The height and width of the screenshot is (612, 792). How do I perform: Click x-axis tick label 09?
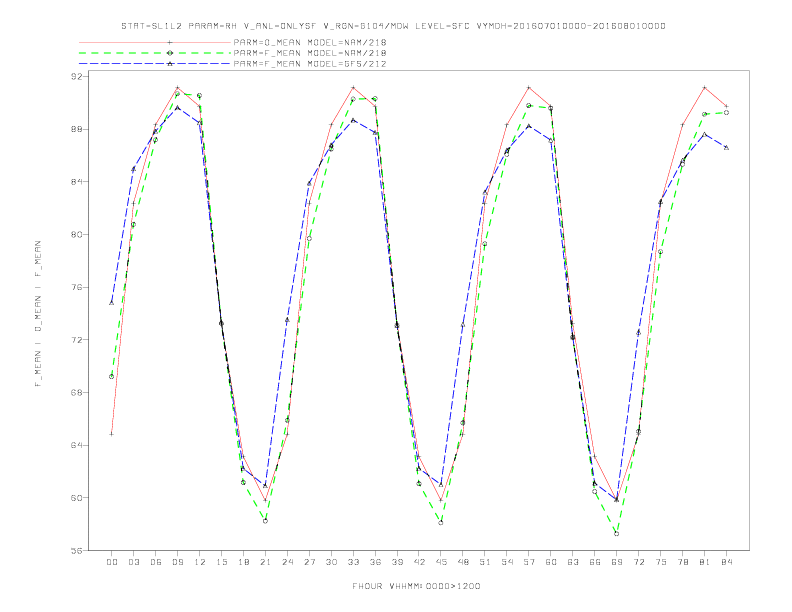177,562
